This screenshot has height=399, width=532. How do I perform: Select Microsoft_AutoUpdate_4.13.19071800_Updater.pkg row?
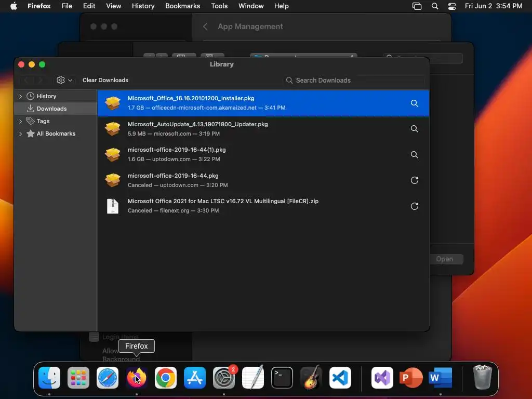[263, 129]
